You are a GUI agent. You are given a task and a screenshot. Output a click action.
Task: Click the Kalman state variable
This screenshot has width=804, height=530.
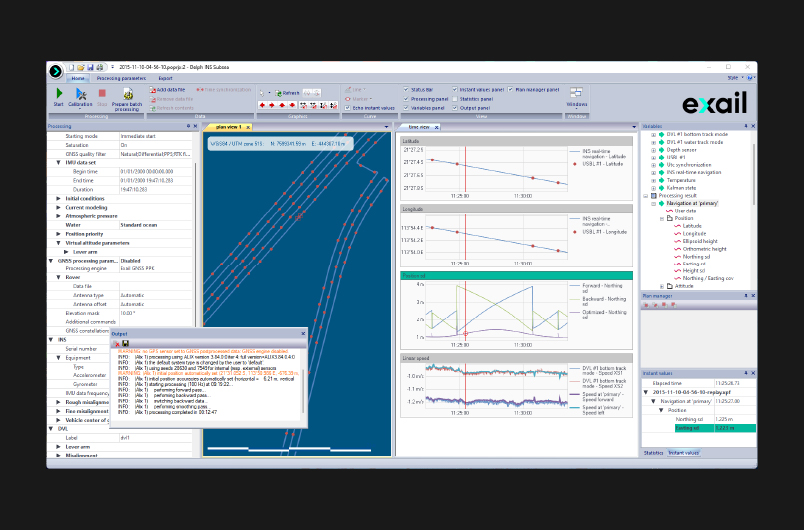pos(681,188)
